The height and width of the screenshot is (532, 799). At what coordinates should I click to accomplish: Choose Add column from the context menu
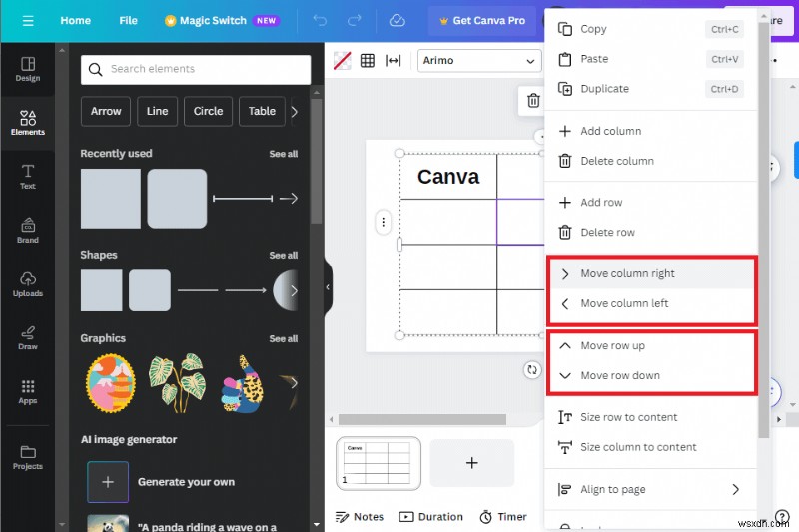(651, 131)
